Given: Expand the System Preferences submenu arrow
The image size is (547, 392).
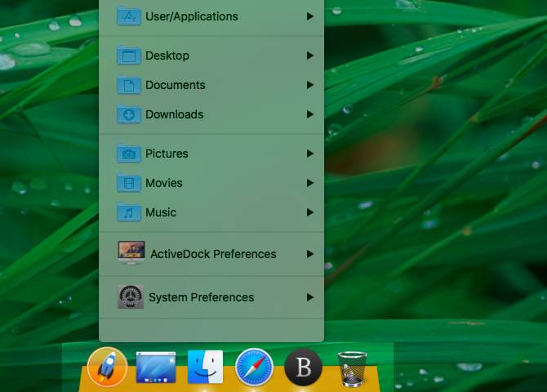Looking at the screenshot, I should (x=309, y=297).
